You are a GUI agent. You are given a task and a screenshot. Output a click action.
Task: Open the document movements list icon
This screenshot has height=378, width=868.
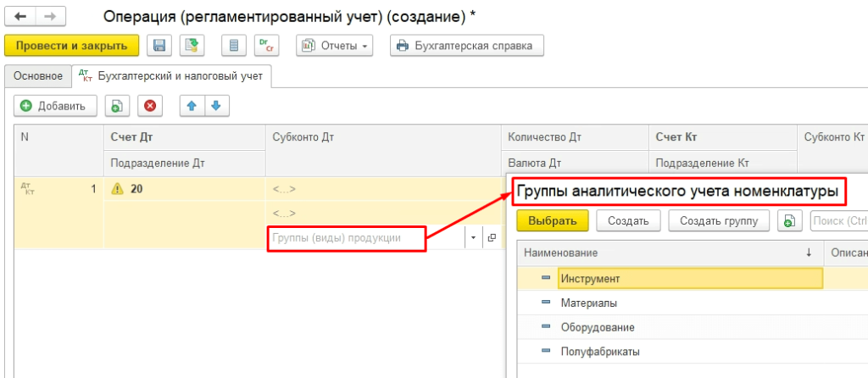click(234, 46)
